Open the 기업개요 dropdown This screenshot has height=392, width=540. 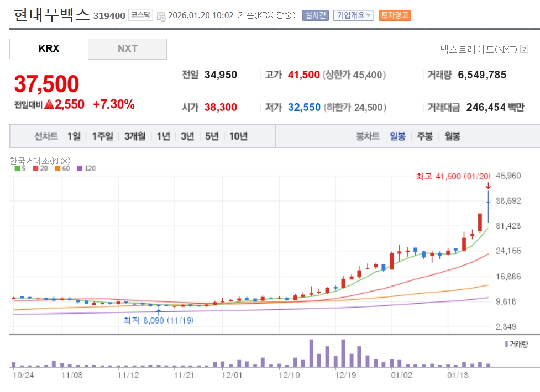354,15
